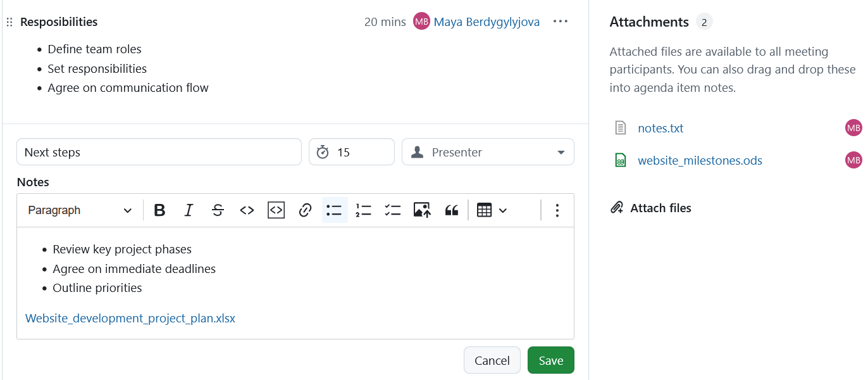Insert a to-do list checklist
This screenshot has height=380, width=868.
point(392,210)
